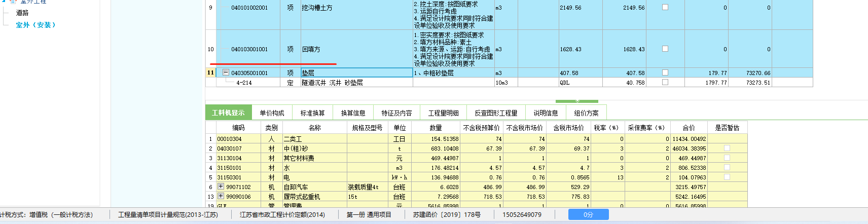Select the 46034.38395 total cell
Screen dimensions: 868x224
[x=689, y=148]
